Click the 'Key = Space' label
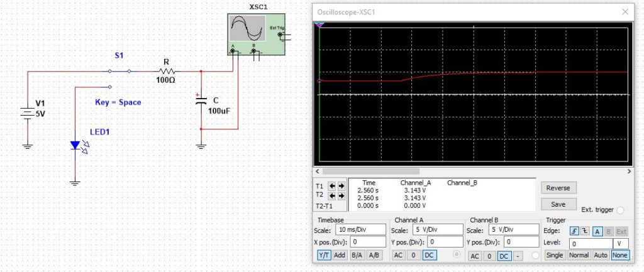 coord(118,102)
